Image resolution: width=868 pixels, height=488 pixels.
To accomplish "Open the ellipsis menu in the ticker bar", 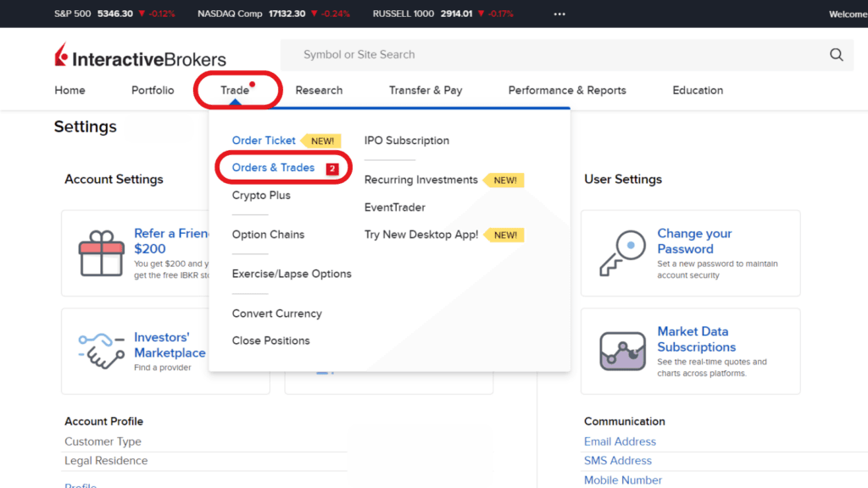I will (x=559, y=14).
